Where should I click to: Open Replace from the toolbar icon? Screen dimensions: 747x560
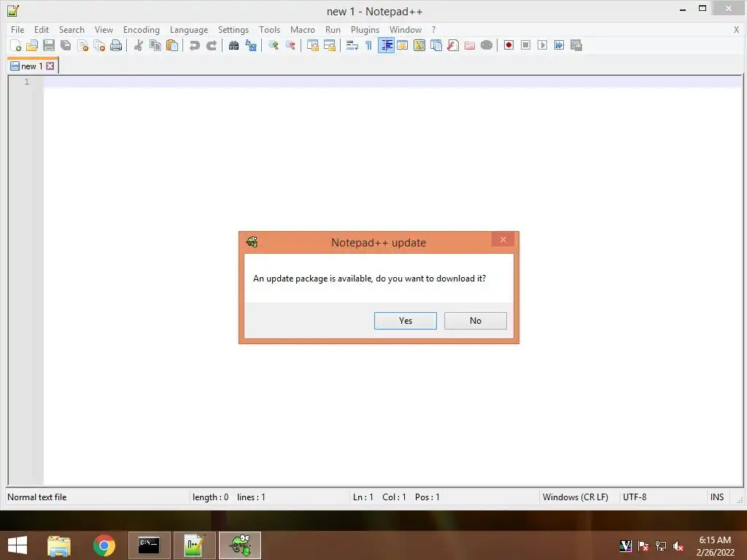click(251, 45)
